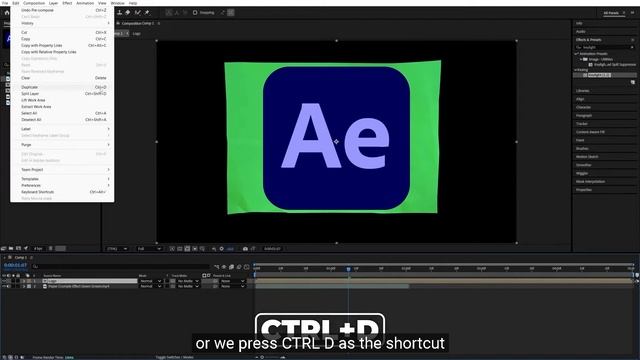
Task: Collapse the Keying effects group
Action: pos(576,70)
